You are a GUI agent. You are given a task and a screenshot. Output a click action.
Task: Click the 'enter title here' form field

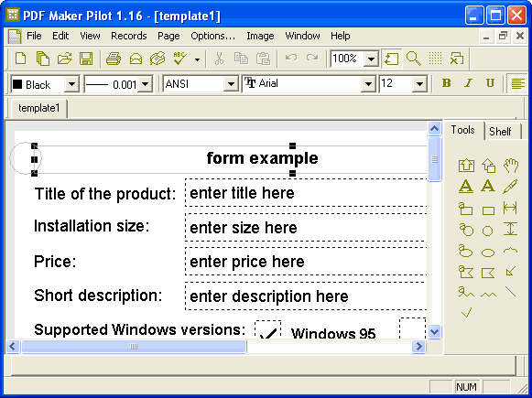[306, 192]
